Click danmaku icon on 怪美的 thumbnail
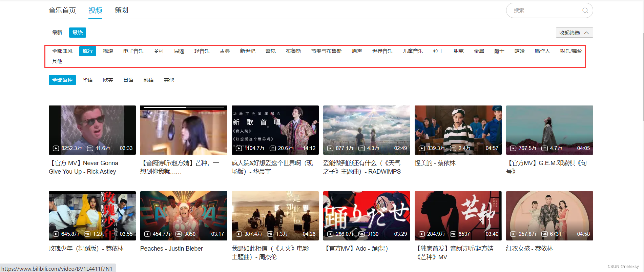 [453, 148]
